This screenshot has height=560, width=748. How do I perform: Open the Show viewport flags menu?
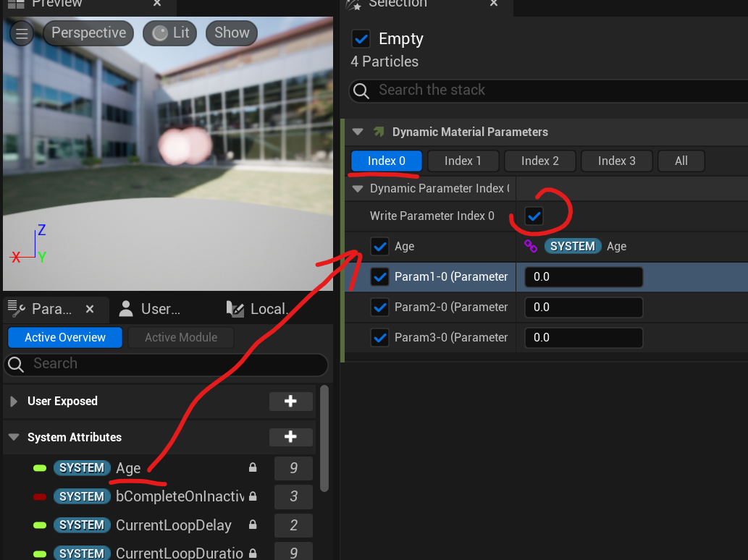click(x=232, y=33)
